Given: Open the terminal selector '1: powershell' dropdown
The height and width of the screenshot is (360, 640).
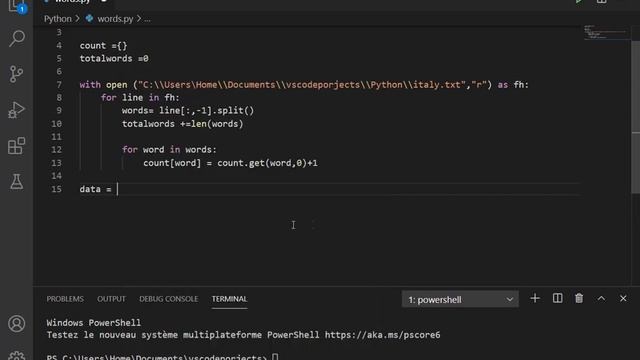Looking at the screenshot, I should coord(460,300).
